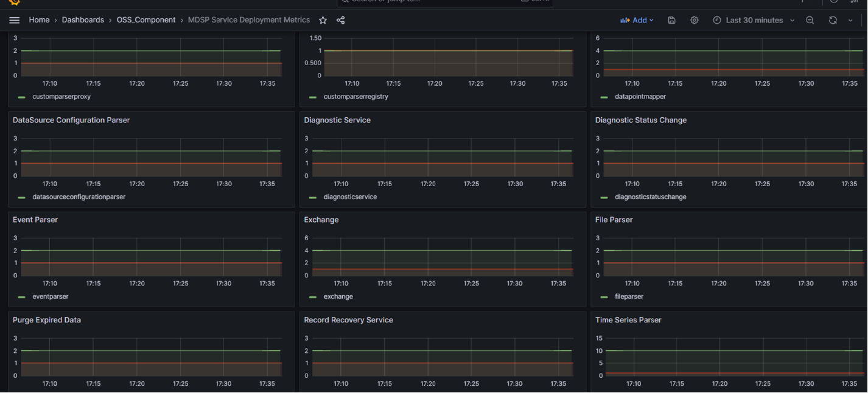The image size is (868, 393).
Task: Toggle the diagnosticstatuschange legend series
Action: click(x=651, y=197)
